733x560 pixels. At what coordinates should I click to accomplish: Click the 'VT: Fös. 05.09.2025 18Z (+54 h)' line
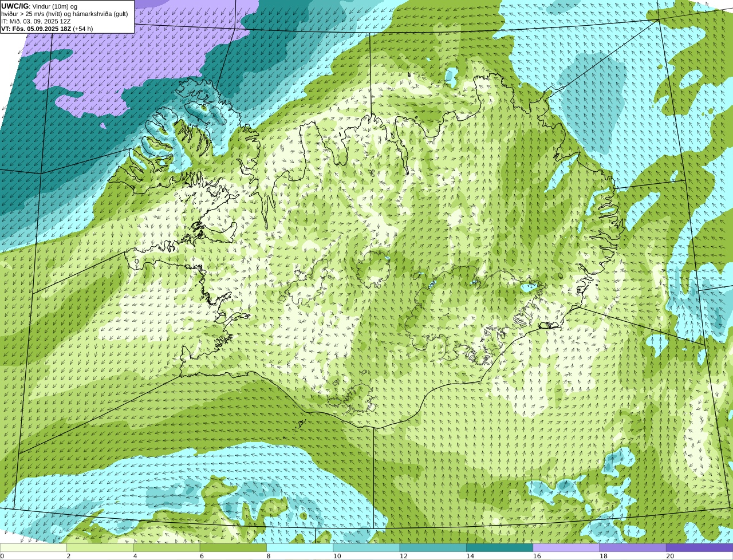coord(47,29)
